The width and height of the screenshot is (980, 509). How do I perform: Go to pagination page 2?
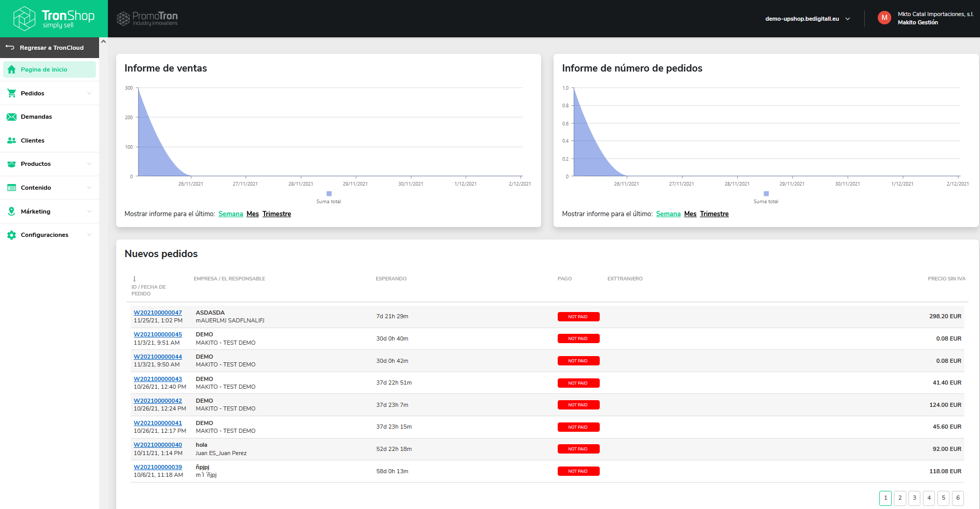coord(900,498)
